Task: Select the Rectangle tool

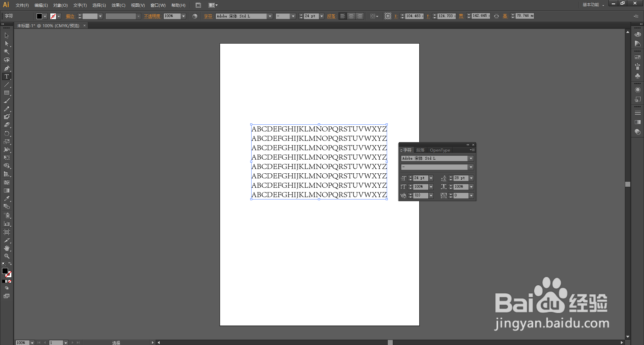Action: (x=7, y=93)
